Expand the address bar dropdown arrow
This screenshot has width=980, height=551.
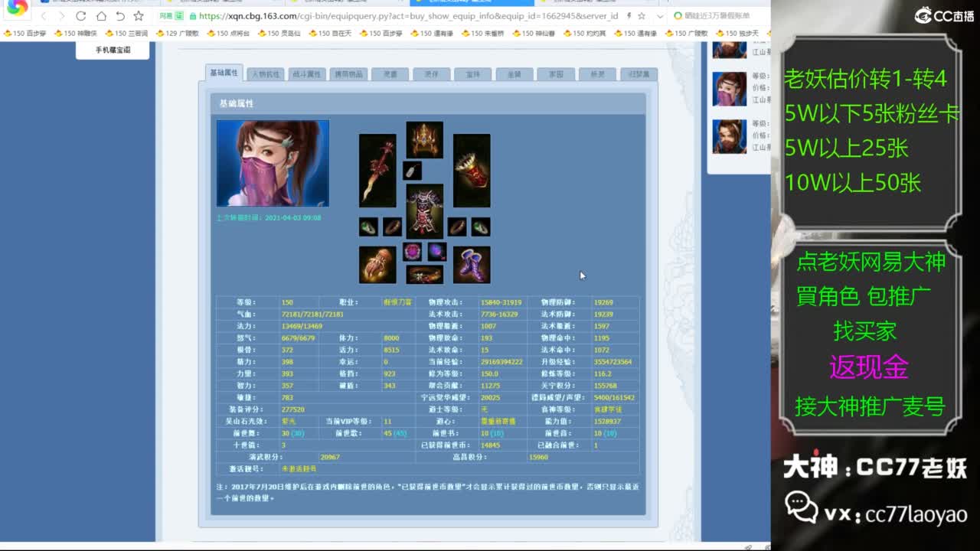(x=660, y=16)
